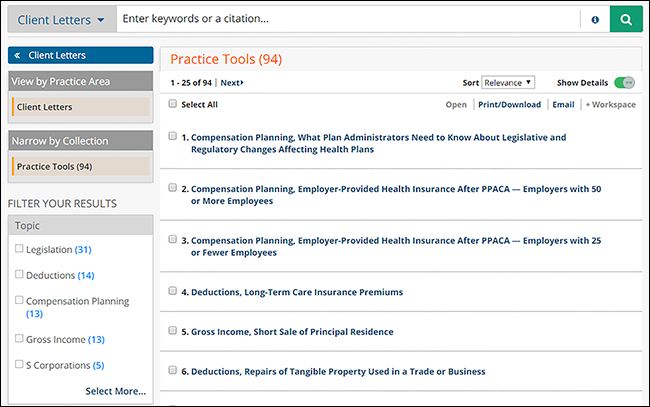
Task: Go to the Next results page
Action: tap(231, 83)
